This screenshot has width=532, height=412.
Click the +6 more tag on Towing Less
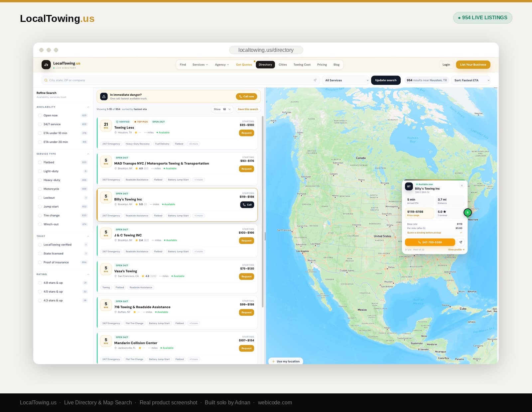click(193, 144)
